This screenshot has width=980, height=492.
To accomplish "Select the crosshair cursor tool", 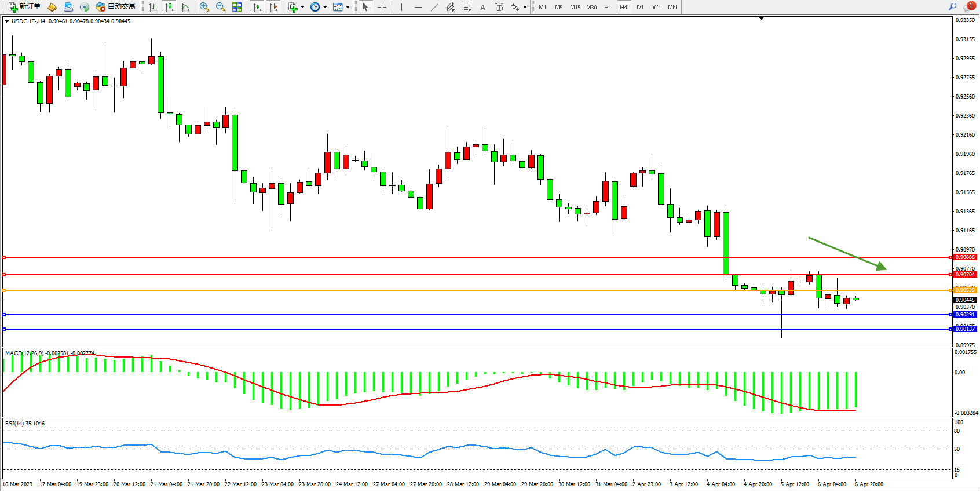I will [x=382, y=7].
